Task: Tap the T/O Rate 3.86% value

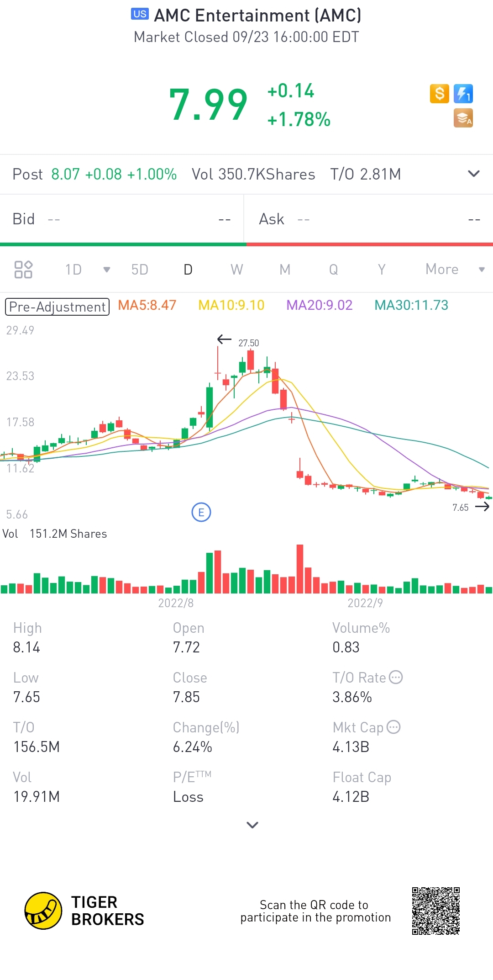Action: tap(352, 697)
